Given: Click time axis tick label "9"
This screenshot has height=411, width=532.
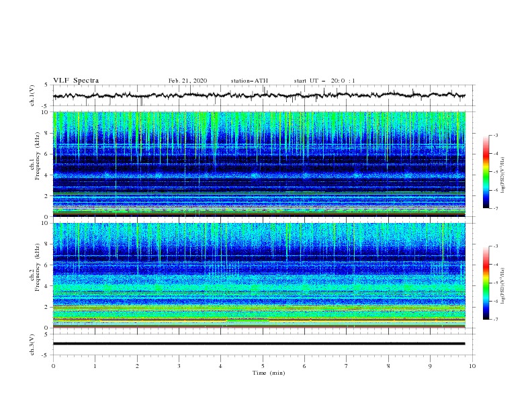Looking at the screenshot, I should point(430,366).
